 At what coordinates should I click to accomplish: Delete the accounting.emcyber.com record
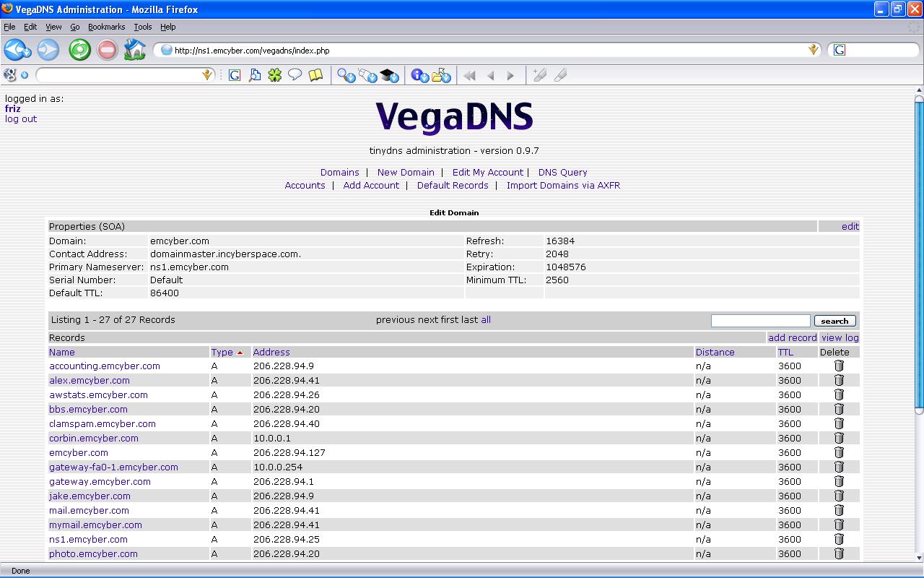click(x=839, y=366)
